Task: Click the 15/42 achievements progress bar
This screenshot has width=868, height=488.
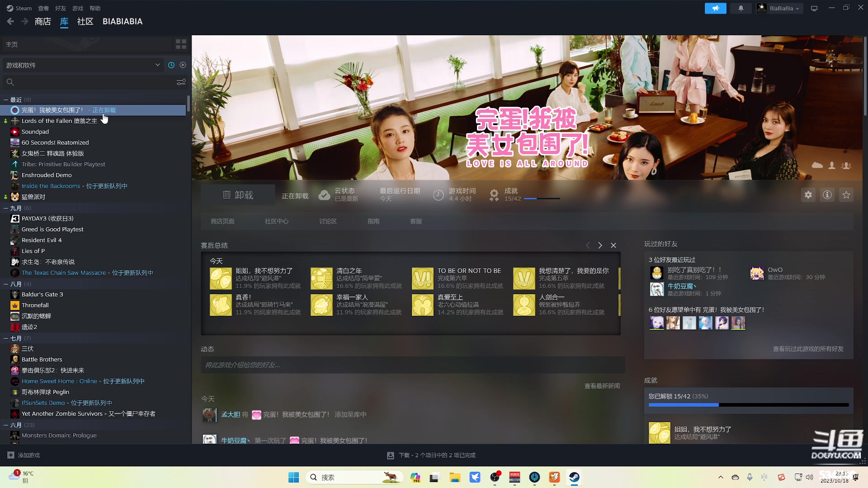Action: [542, 198]
